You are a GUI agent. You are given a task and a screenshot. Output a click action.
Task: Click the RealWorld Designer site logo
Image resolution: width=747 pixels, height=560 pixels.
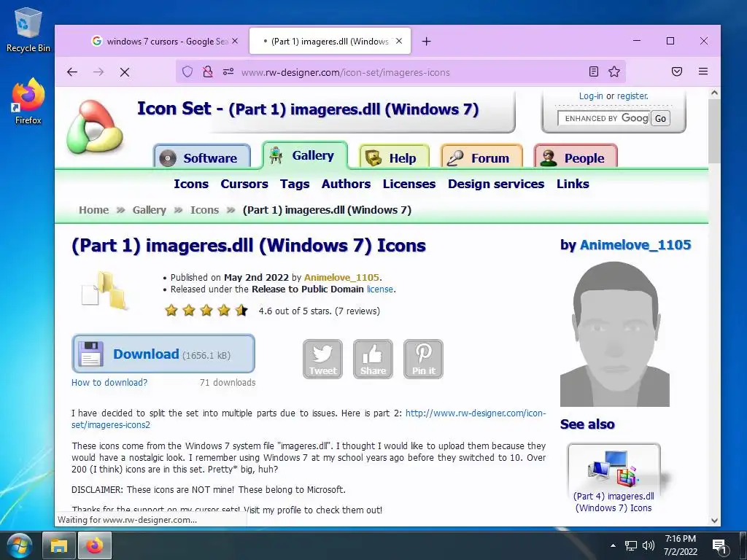click(x=96, y=128)
